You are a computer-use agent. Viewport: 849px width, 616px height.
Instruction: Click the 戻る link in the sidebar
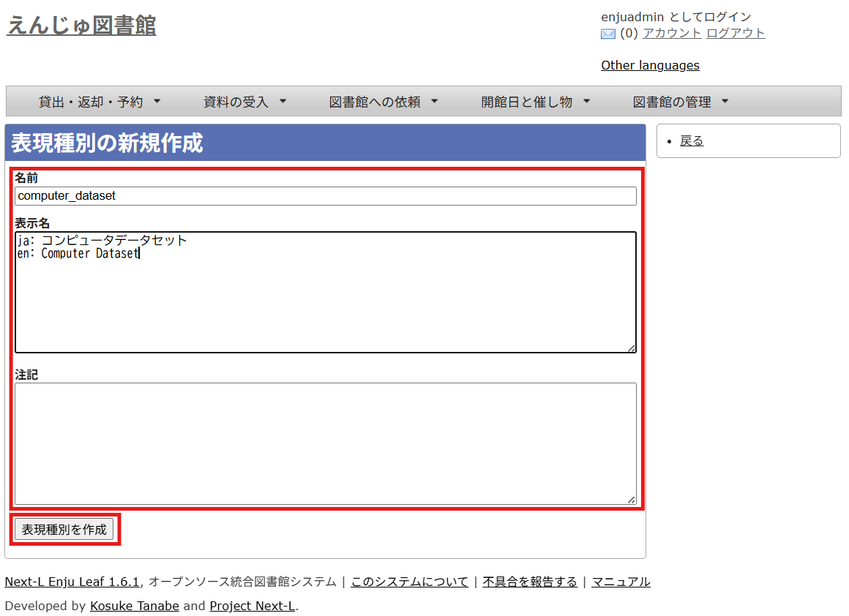(692, 141)
